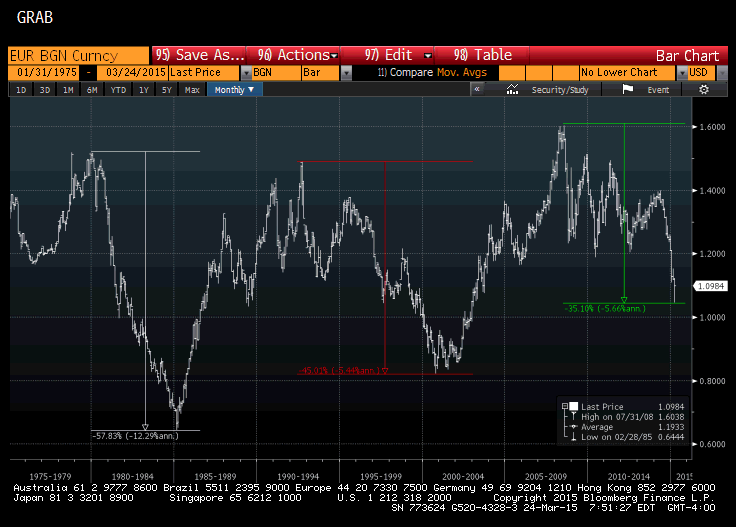The image size is (736, 527).
Task: Click the 1.6000 y-axis label
Action: 712,127
